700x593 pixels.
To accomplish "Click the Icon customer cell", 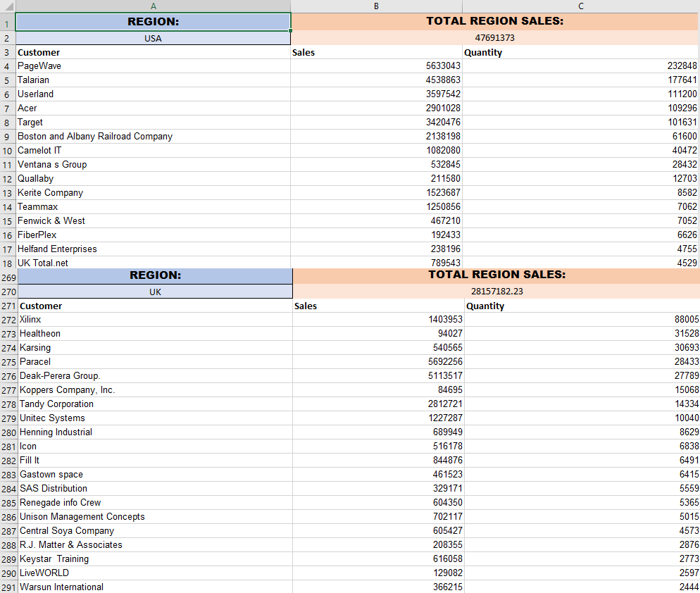I will click(156, 446).
